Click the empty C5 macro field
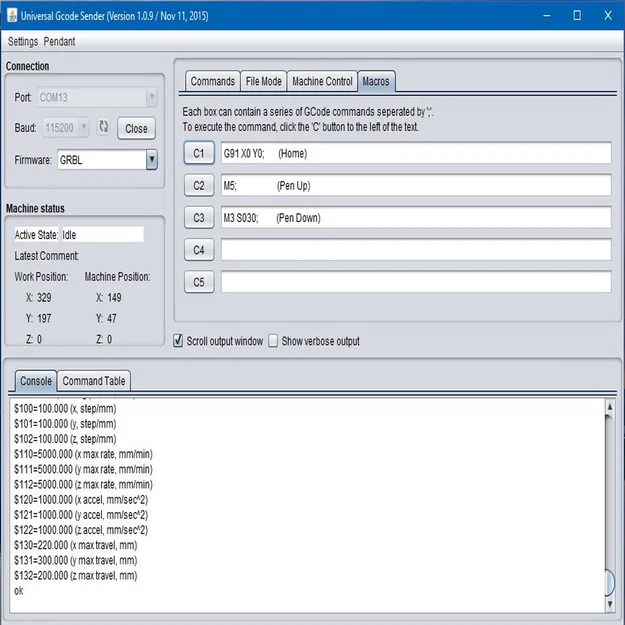This screenshot has height=625, width=625. point(416,282)
